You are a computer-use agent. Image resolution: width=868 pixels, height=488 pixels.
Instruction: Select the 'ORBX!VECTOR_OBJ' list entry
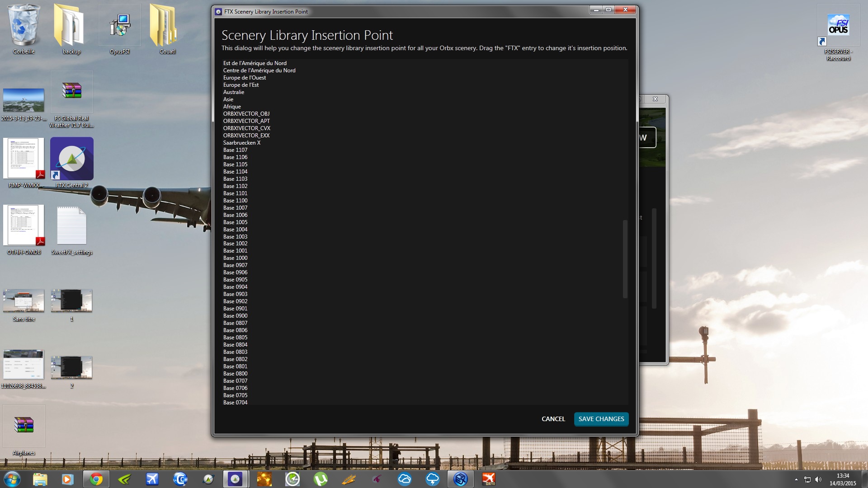coord(246,114)
